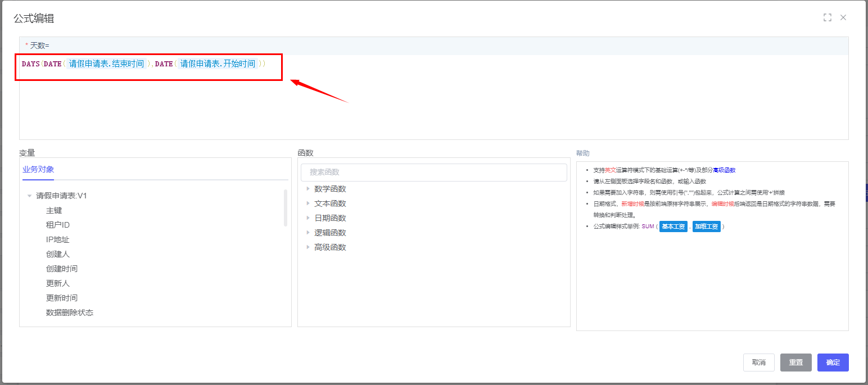Click the 高级函数 link in help text
The width and height of the screenshot is (868, 385).
coord(724,170)
